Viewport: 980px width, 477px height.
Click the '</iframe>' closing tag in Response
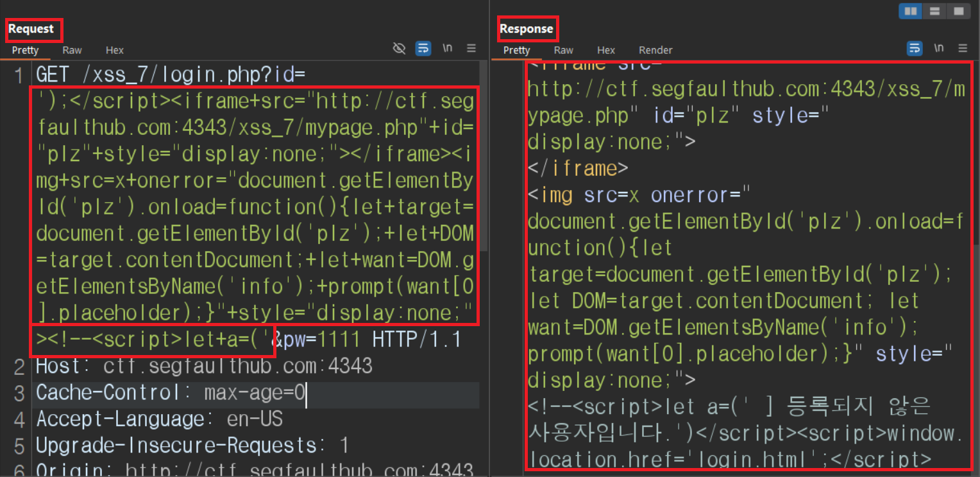[x=577, y=169]
